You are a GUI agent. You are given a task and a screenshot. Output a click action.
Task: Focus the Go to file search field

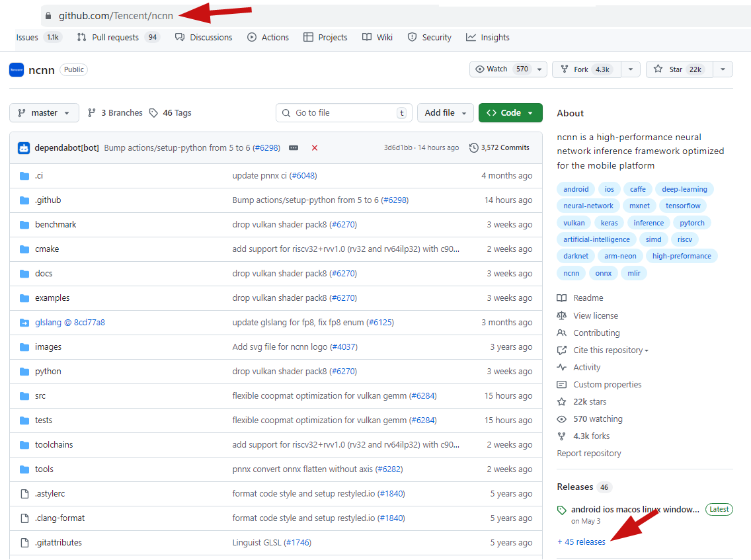click(x=344, y=113)
